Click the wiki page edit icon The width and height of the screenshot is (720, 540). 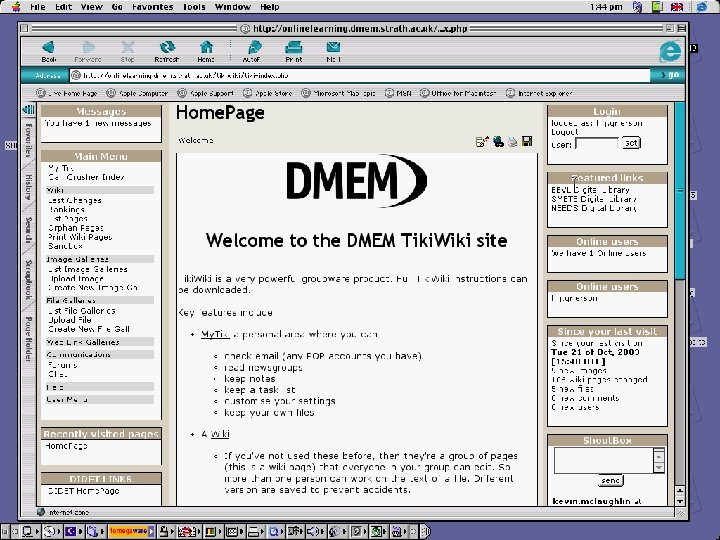482,141
